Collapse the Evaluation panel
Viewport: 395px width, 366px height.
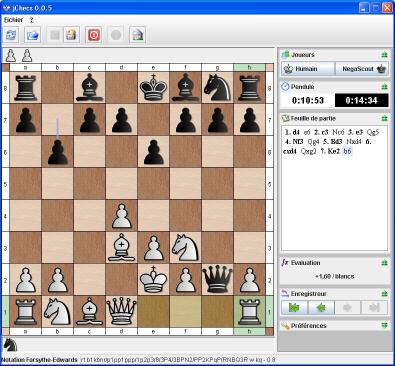pos(384,263)
